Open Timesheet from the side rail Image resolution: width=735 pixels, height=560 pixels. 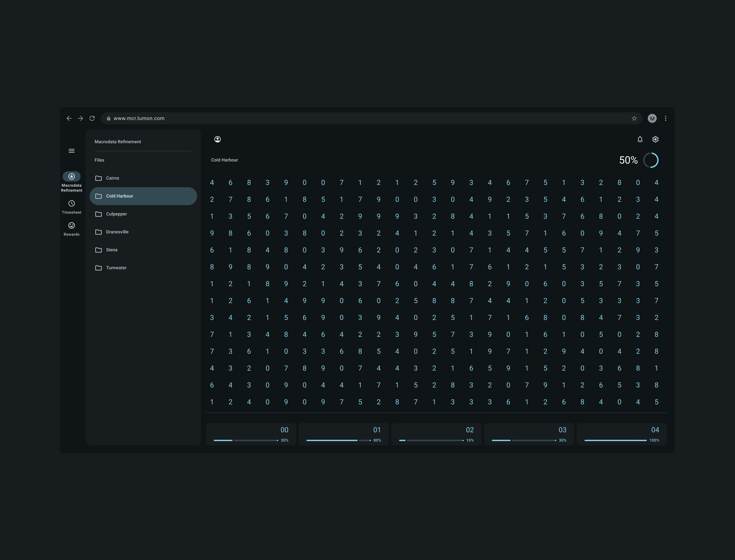(71, 207)
